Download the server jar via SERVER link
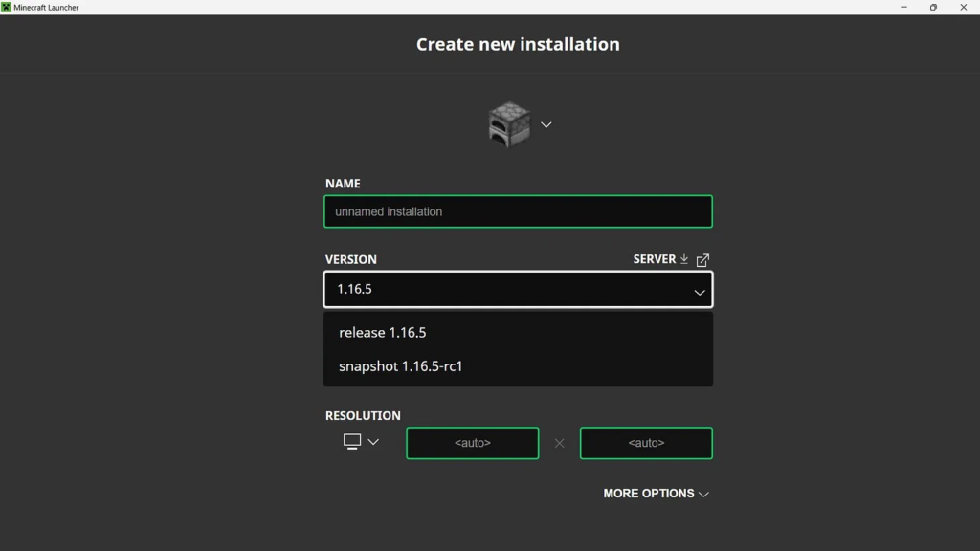This screenshot has height=551, width=980. click(654, 259)
